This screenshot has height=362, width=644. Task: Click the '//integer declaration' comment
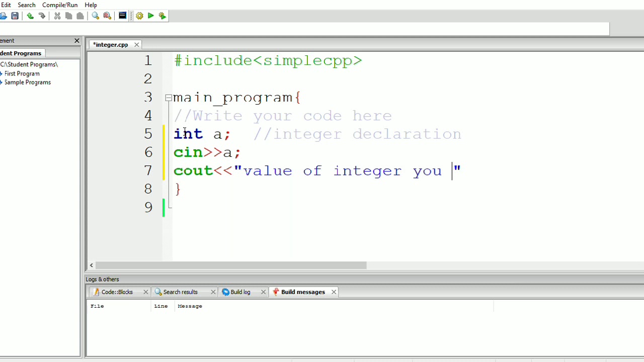coord(357,134)
